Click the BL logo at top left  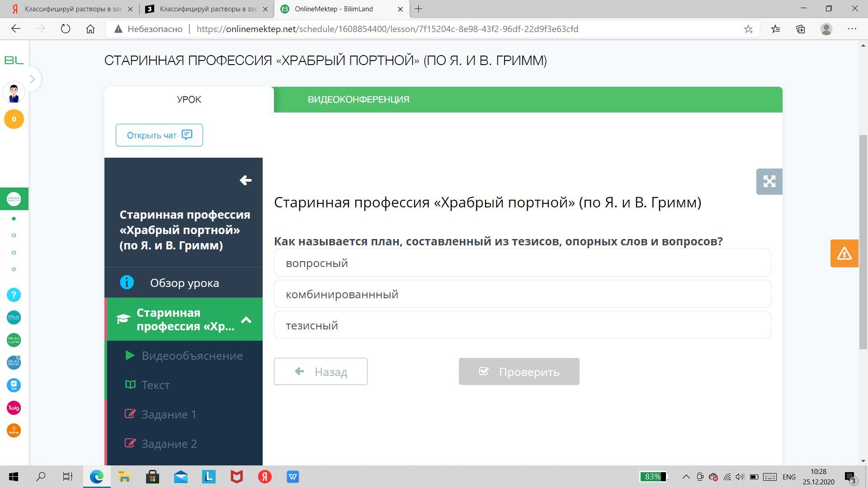pyautogui.click(x=14, y=60)
